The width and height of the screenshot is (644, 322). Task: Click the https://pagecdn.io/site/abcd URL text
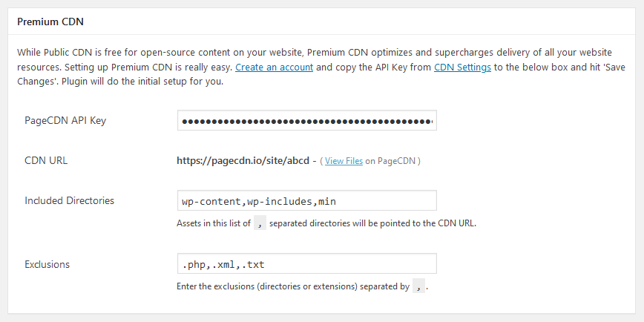[x=242, y=160]
